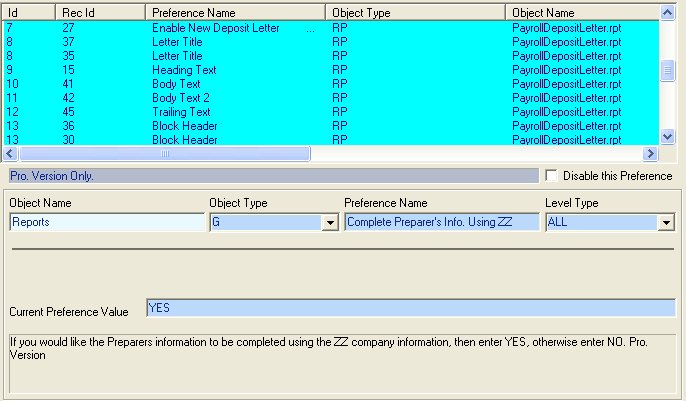Edit the Current Preference Value field
This screenshot has height=401, width=686.
click(410, 308)
